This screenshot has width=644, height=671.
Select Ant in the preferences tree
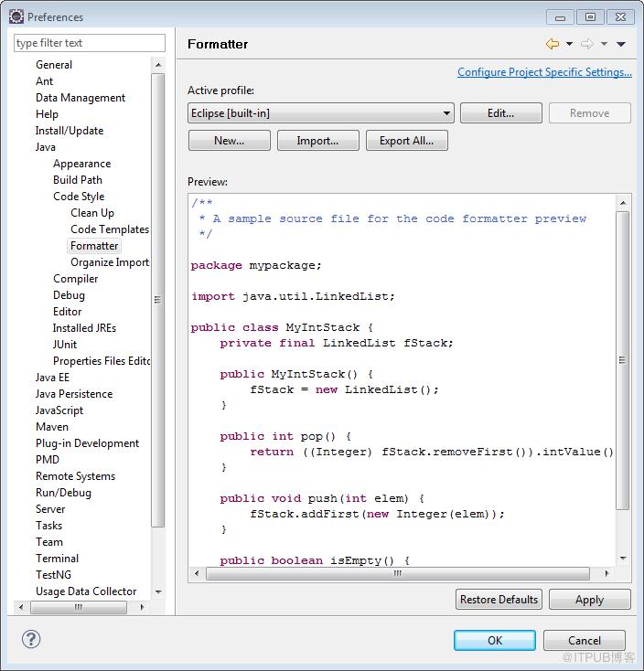44,80
